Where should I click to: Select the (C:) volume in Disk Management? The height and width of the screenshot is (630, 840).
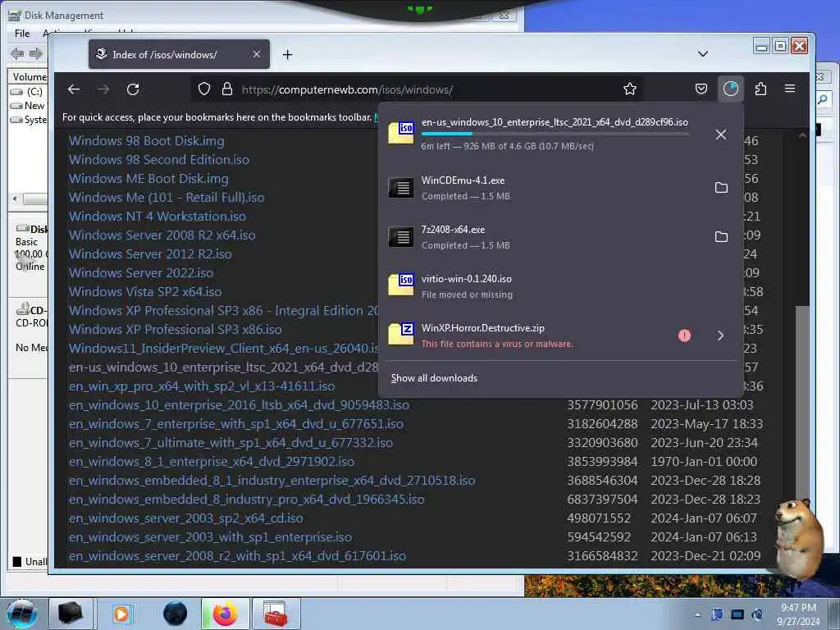pyautogui.click(x=28, y=92)
